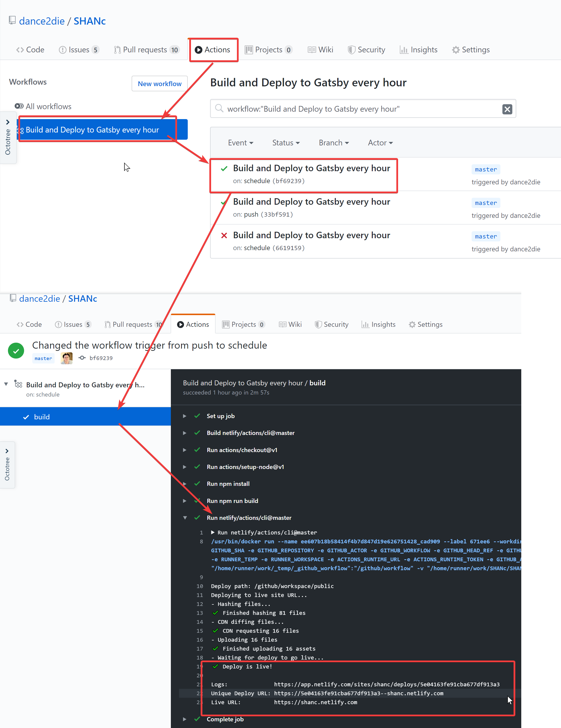Clear the workflow search filter with X
Viewport: 561px width, 728px height.
[x=507, y=109]
